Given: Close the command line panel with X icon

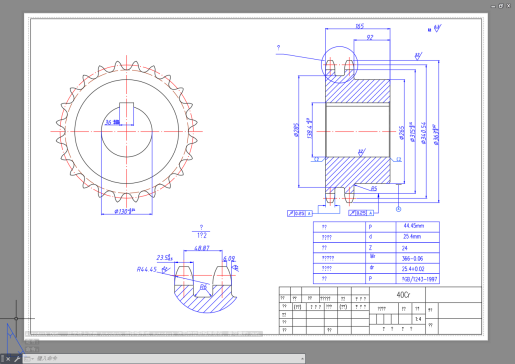Looking at the screenshot, I should click(x=8, y=359).
